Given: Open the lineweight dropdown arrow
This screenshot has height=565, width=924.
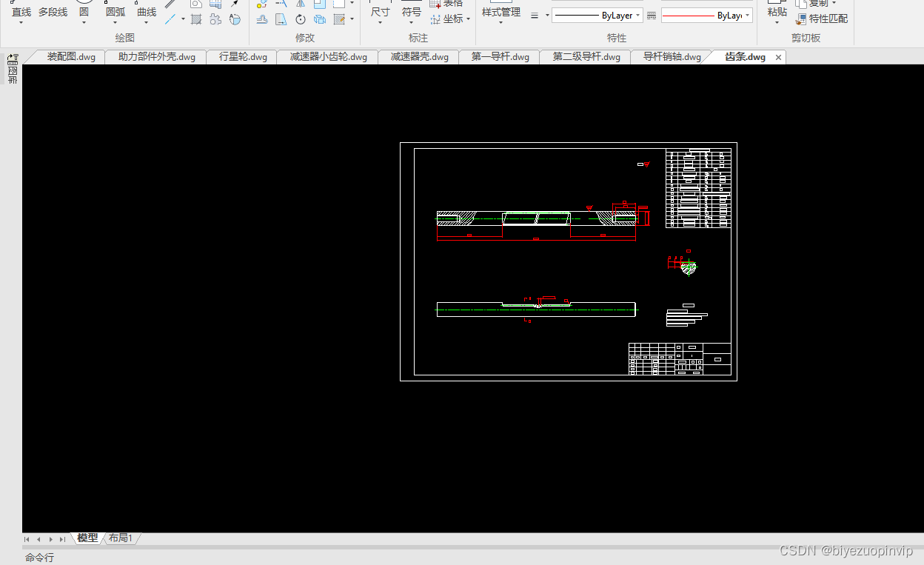Looking at the screenshot, I should pyautogui.click(x=547, y=16).
